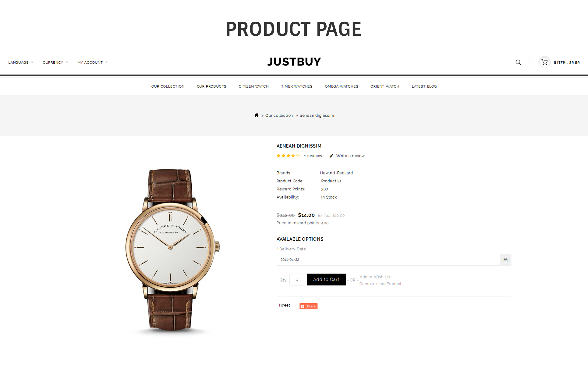Open the 1 reviews link

click(x=313, y=156)
